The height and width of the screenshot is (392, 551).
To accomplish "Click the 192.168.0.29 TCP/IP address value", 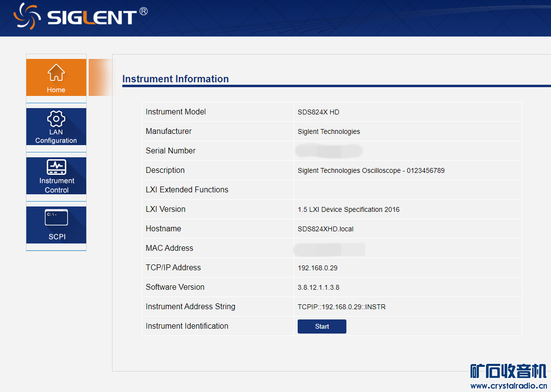I will pos(317,268).
